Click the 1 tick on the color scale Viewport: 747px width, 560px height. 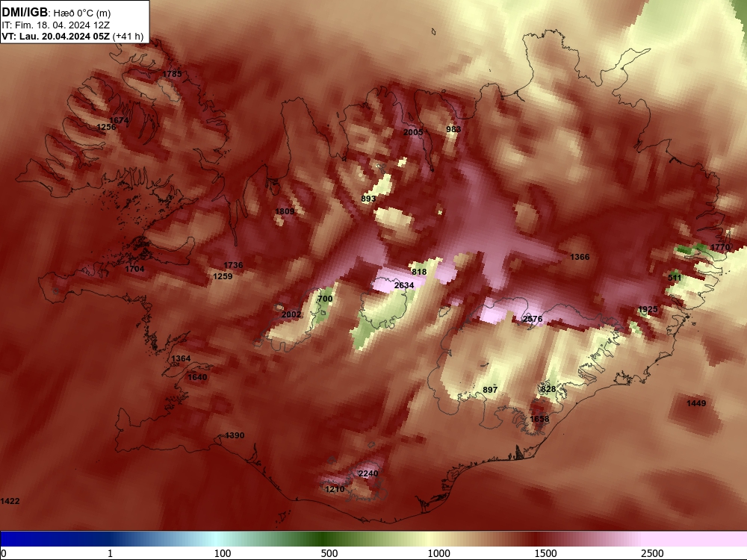[110, 553]
